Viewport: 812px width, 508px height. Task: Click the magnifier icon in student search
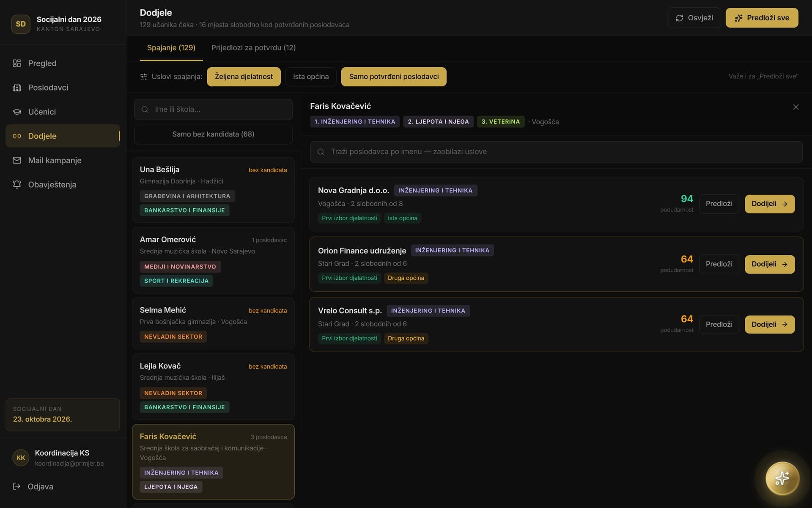145,109
